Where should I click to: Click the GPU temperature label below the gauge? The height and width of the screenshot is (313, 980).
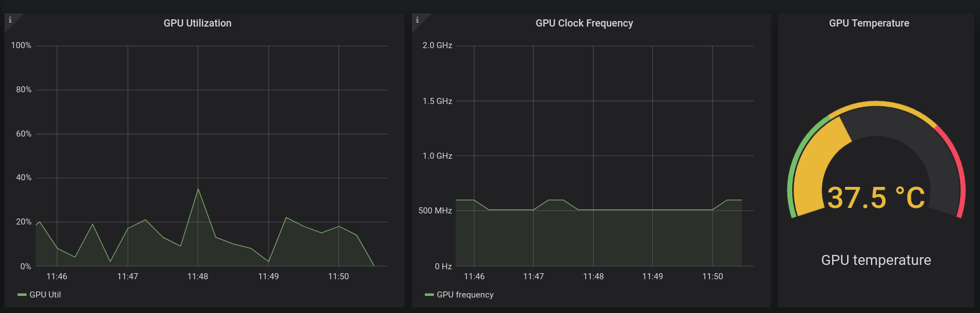pos(876,260)
